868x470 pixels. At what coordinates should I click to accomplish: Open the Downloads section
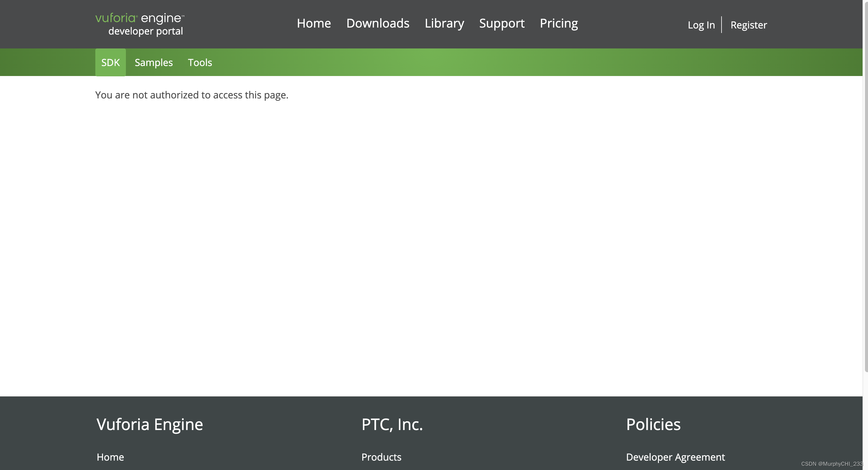[378, 23]
